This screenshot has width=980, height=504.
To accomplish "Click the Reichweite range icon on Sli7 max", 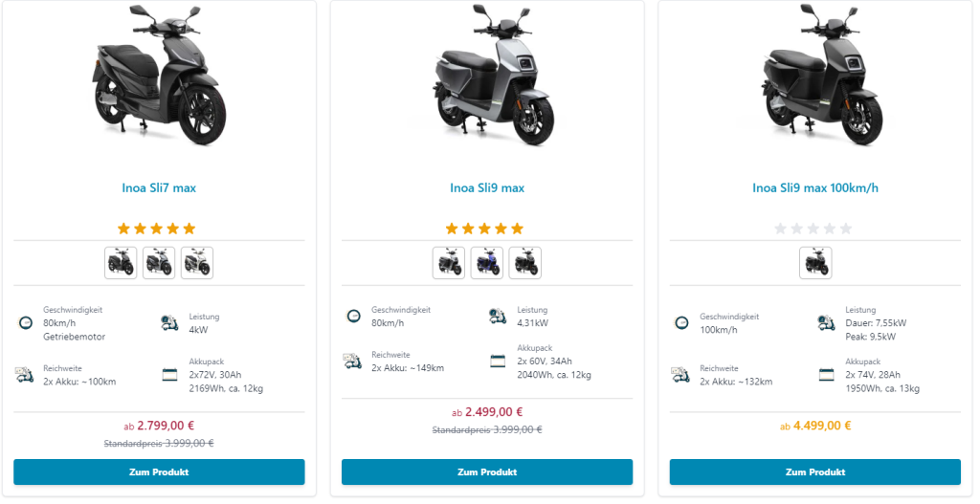I will 25,375.
